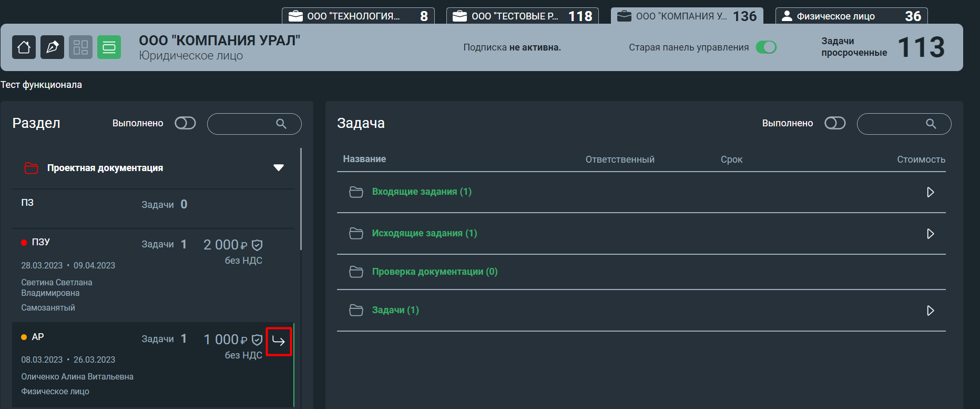The width and height of the screenshot is (980, 409).
Task: Click the briefcase icon of ООО "ТЕХНОЛОГИЯ" tab
Action: click(x=295, y=16)
